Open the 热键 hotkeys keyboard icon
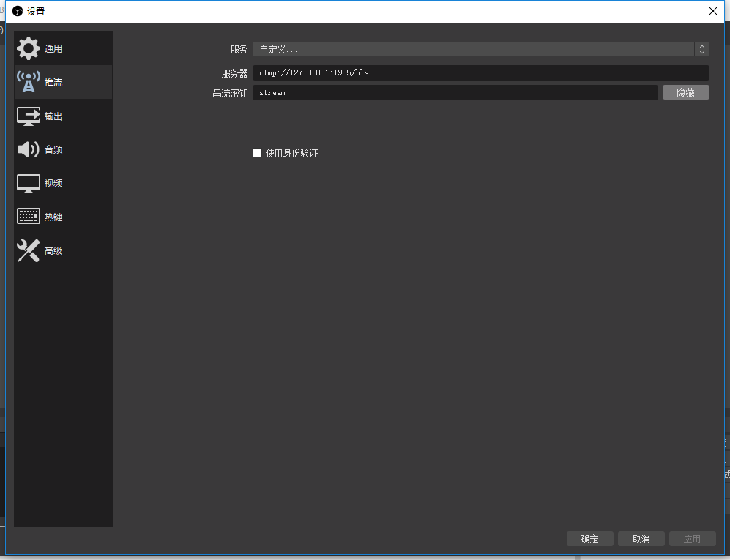730x560 pixels. 29,217
